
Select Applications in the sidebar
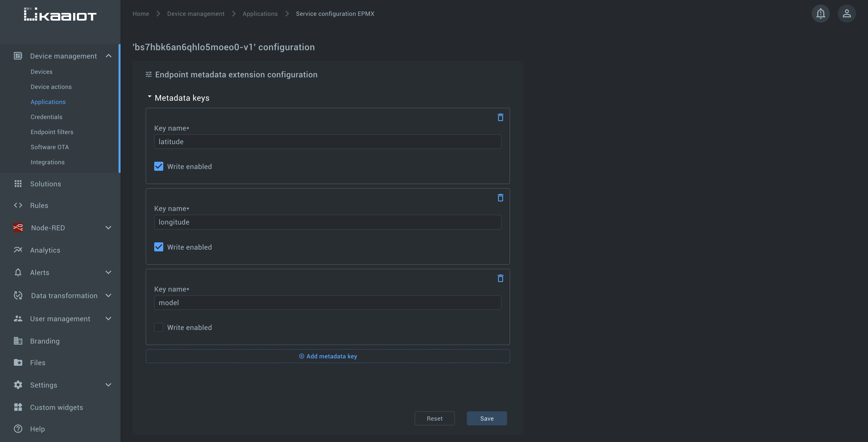[48, 102]
